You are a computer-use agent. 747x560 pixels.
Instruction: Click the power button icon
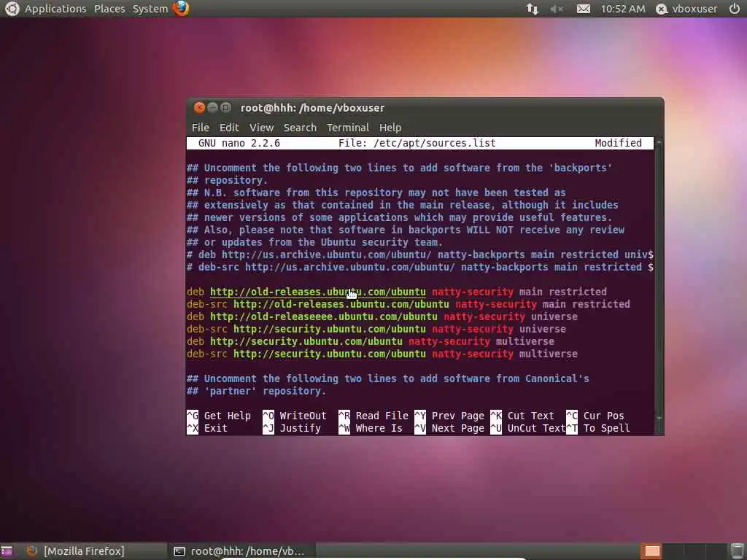pyautogui.click(x=734, y=9)
